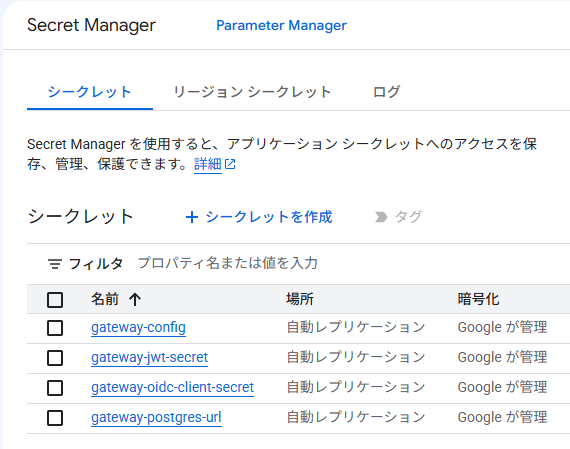Click Google が管理 in gateway-postgres-url row
The height and width of the screenshot is (449, 570).
click(502, 417)
